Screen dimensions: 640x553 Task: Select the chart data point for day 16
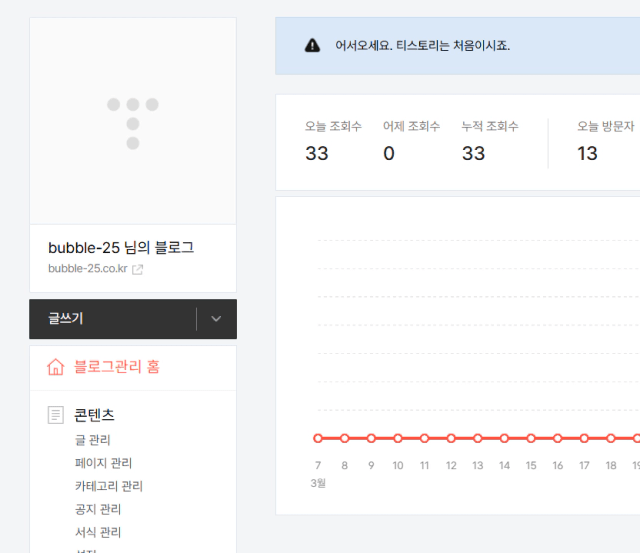pyautogui.click(x=558, y=438)
